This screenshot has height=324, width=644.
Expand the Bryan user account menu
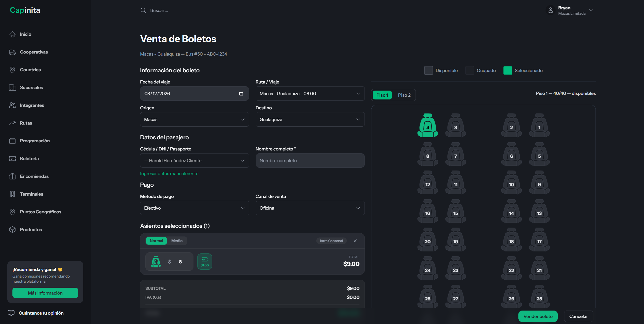coord(590,10)
